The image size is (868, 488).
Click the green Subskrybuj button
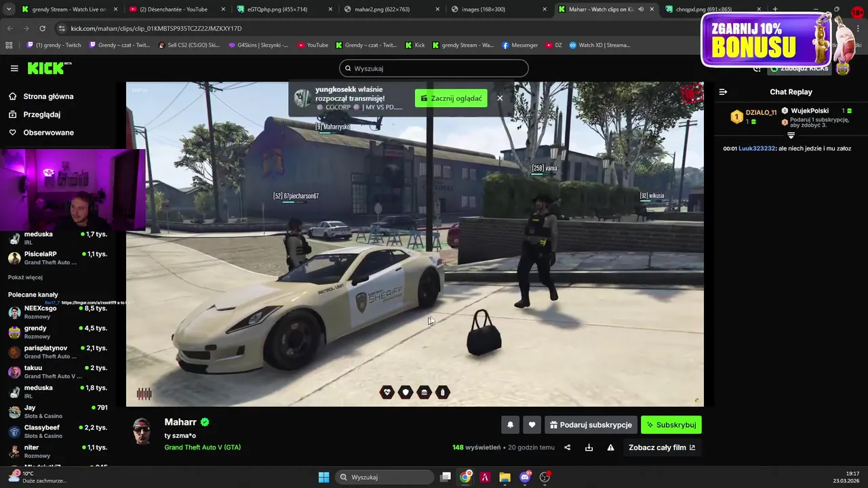[671, 425]
